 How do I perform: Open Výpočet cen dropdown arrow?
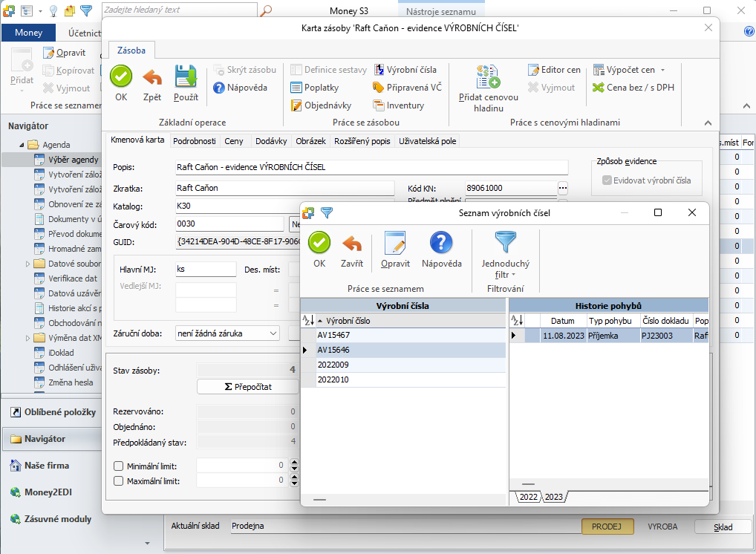(662, 71)
